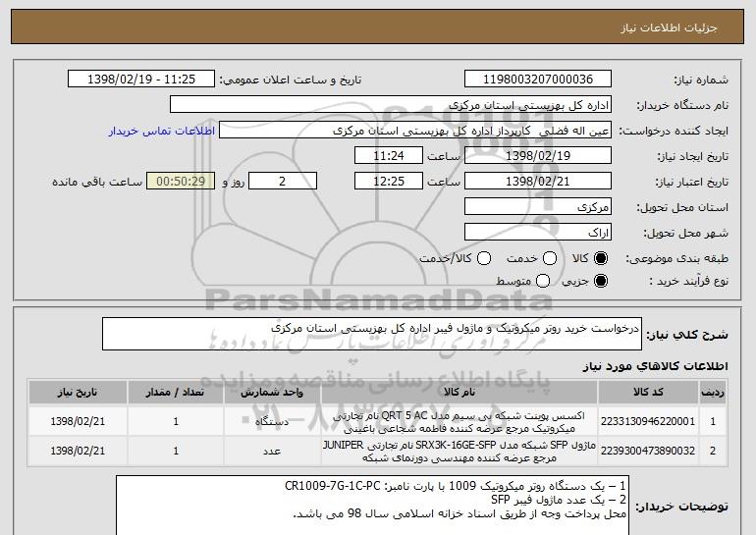Click the نام کالا column header
Screen dimensions: 756x535
tap(459, 393)
